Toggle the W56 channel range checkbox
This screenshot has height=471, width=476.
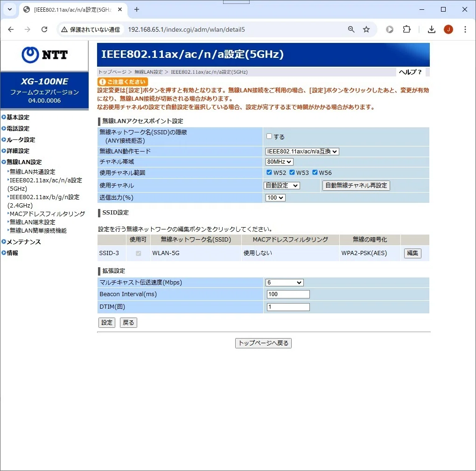pyautogui.click(x=315, y=172)
